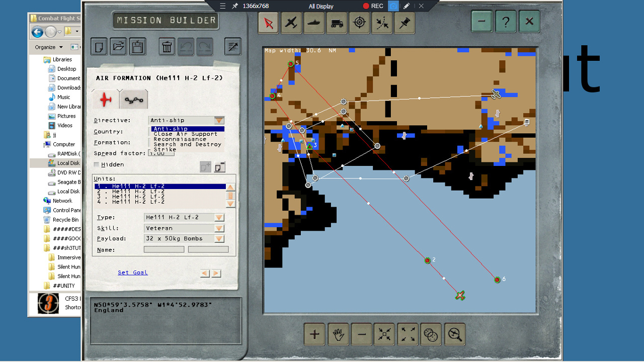Click the white aircraft icon near top right of map
Screen dimensions: 644x362
pyautogui.click(x=496, y=95)
